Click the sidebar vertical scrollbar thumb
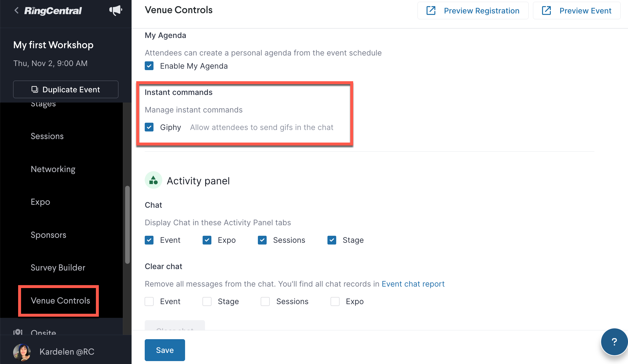Screen dimensions: 628x364 tap(127, 225)
